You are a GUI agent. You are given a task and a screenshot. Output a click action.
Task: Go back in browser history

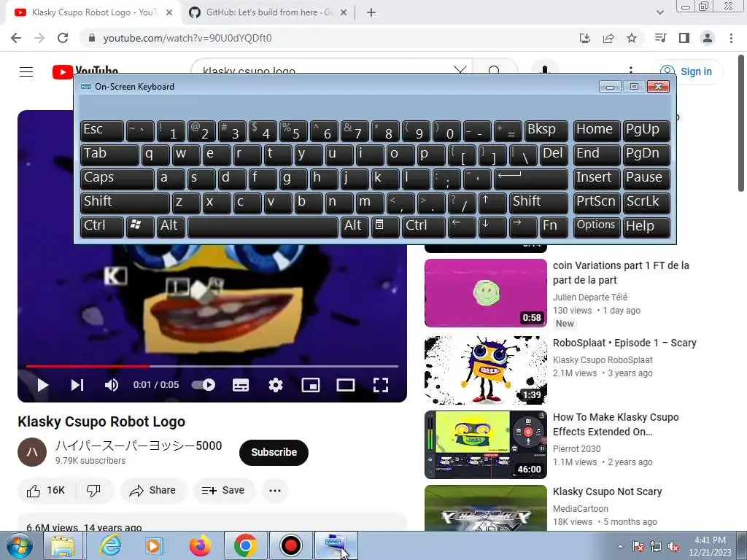(x=16, y=38)
